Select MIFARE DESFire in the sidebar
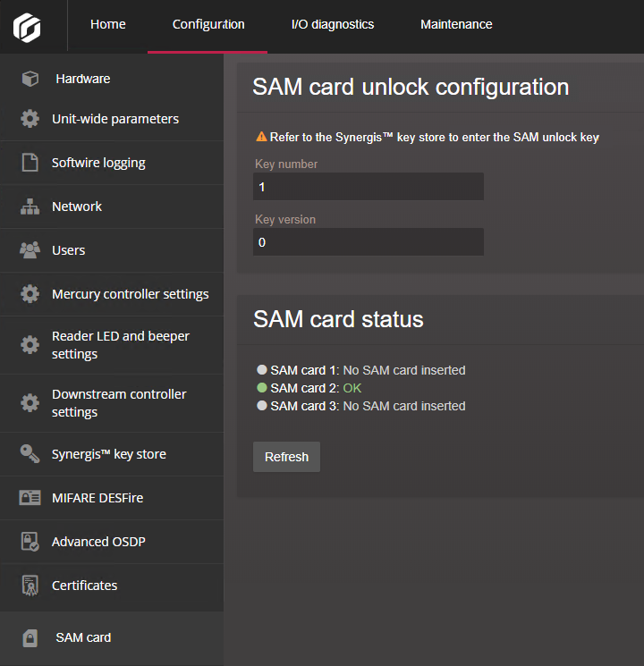The width and height of the screenshot is (644, 666). pos(112,498)
